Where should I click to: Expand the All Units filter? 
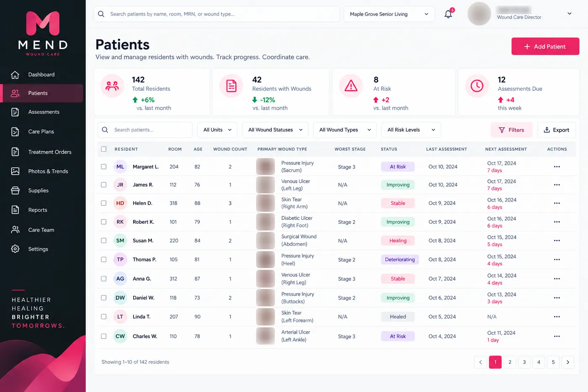click(x=217, y=130)
